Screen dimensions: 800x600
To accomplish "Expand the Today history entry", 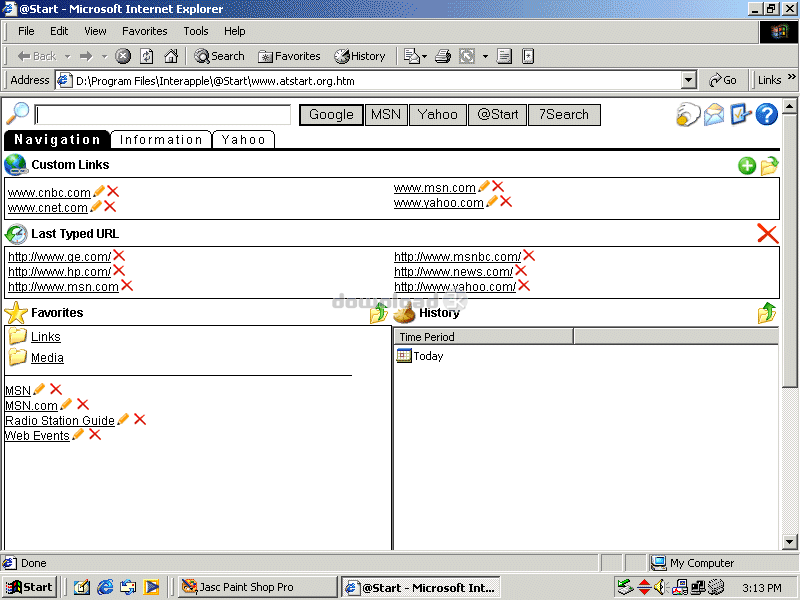I will (427, 356).
